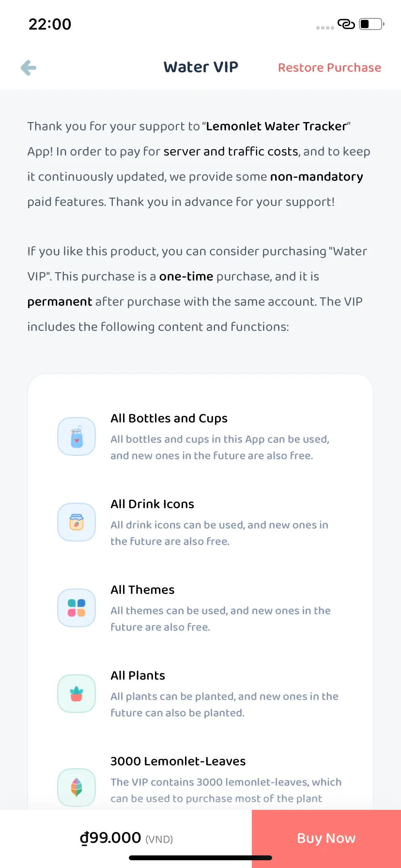Screen dimensions: 401x868
Task: Tap the All themes description text
Action: (220, 619)
